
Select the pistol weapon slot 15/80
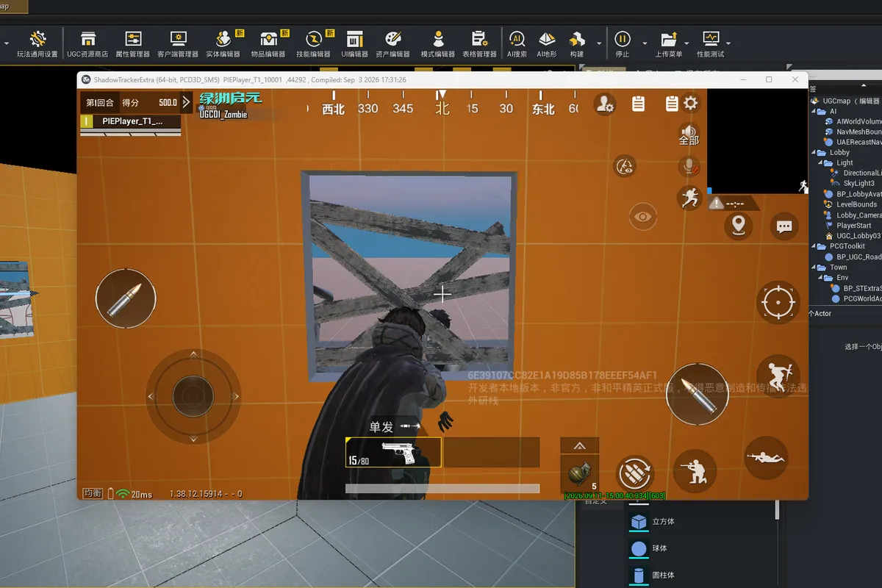(393, 453)
